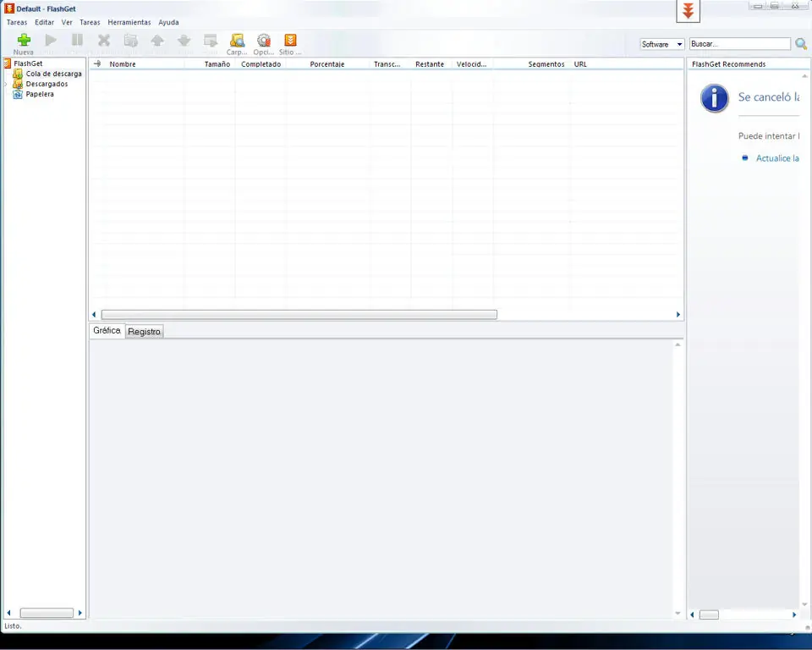Click the Sitio FlashGet toolbar icon
Screen dimensions: 812x650
click(x=290, y=40)
